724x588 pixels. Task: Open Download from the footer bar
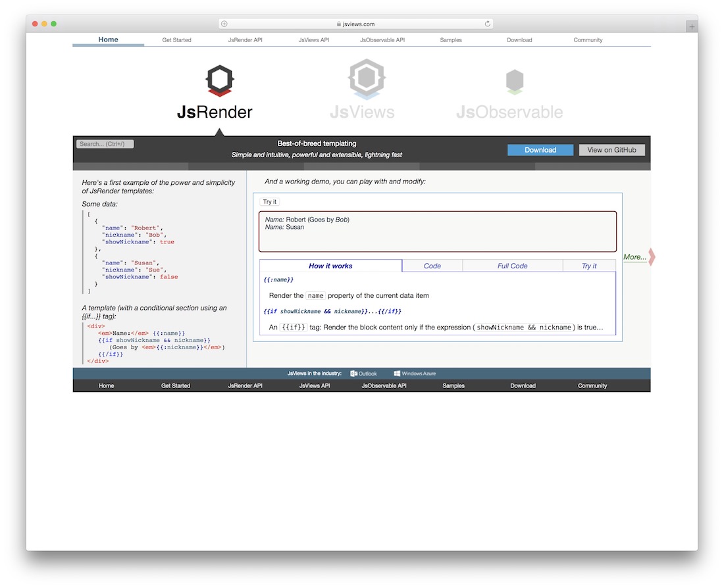click(x=523, y=385)
